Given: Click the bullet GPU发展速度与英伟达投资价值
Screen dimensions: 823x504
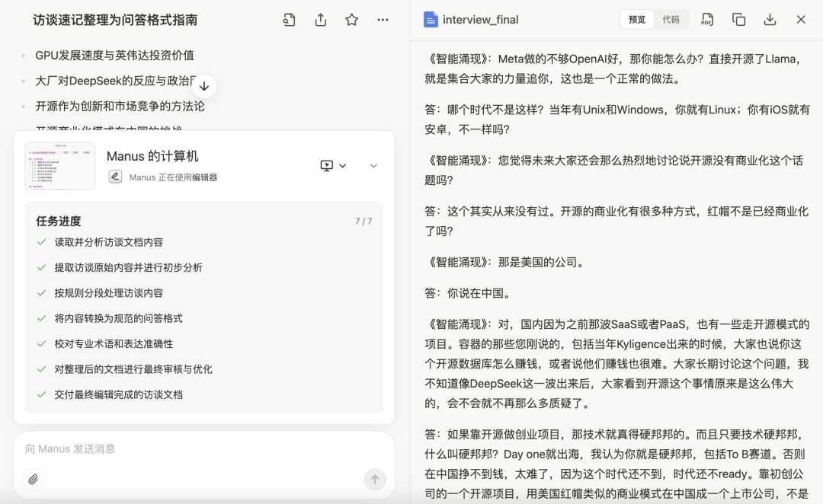Looking at the screenshot, I should tap(114, 55).
